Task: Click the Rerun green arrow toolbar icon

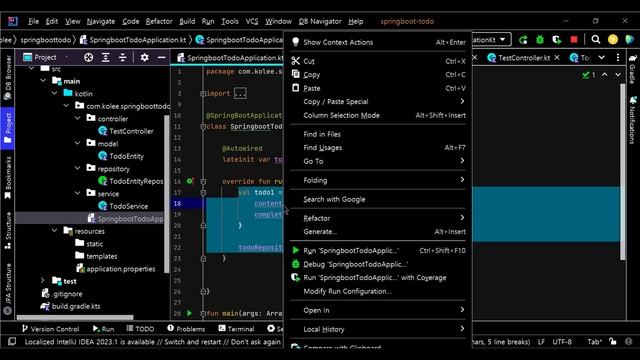Action: click(x=523, y=40)
